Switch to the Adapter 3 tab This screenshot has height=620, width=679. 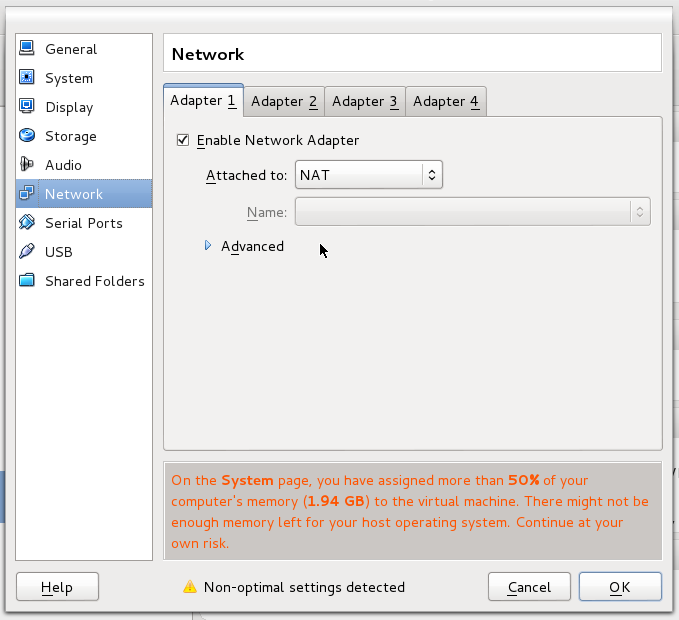point(365,101)
